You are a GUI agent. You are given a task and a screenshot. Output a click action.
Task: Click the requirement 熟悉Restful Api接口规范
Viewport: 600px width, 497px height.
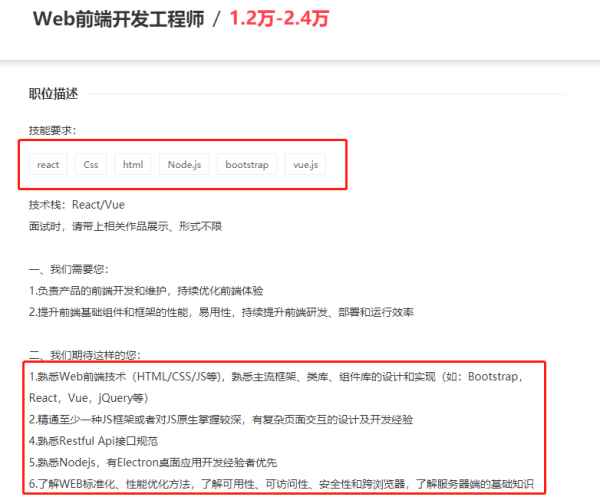point(94,441)
